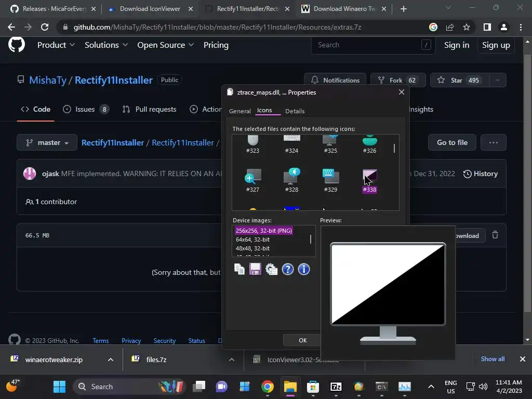The image size is (532, 399).
Task: Expand winaerotweaker.zip download options chevron
Action: click(x=111, y=360)
